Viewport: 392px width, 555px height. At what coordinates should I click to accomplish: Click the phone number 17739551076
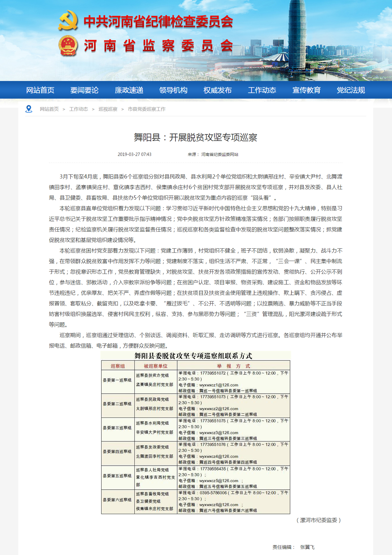[213, 444]
